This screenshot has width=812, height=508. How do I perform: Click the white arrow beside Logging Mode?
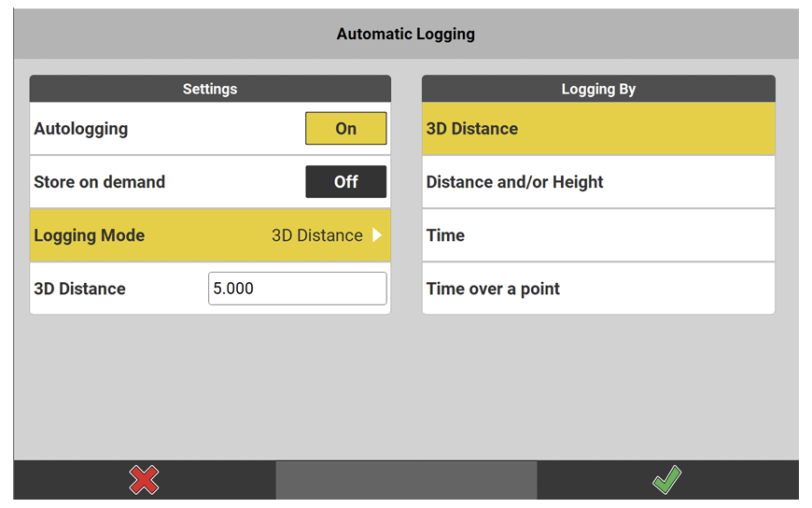pyautogui.click(x=377, y=235)
